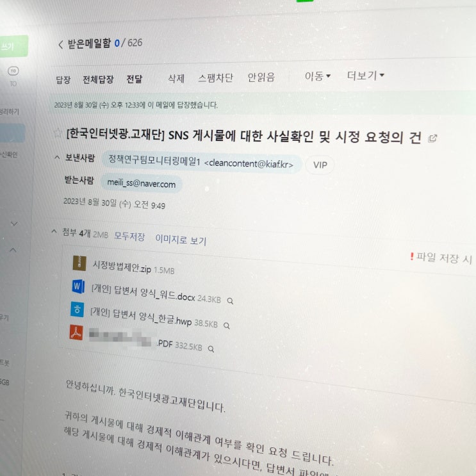Image resolution: width=476 pixels, height=476 pixels.
Task: Open email in new window icon
Action: (x=432, y=138)
